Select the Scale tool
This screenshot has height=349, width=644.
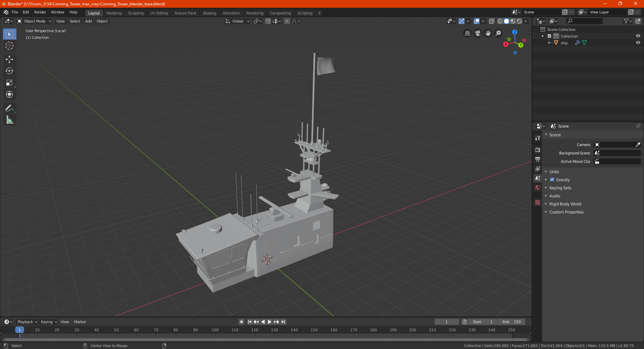pyautogui.click(x=9, y=83)
